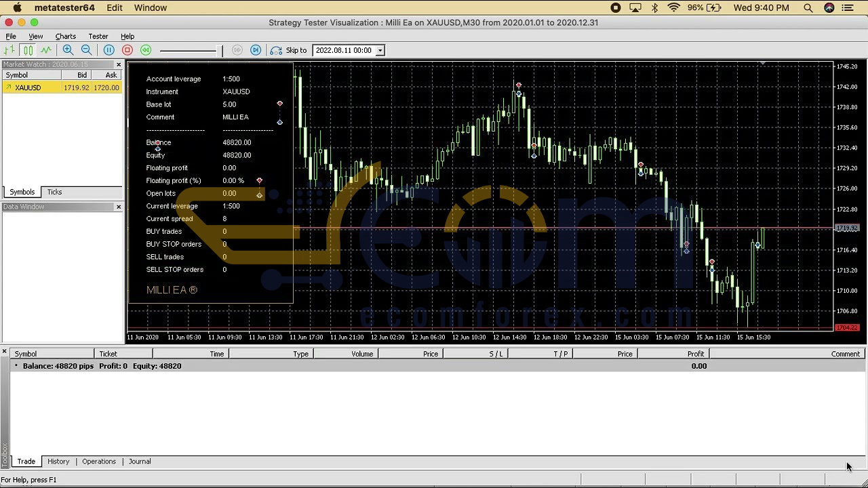Open the Help menu
Image resolution: width=868 pixels, height=488 pixels.
click(x=127, y=37)
